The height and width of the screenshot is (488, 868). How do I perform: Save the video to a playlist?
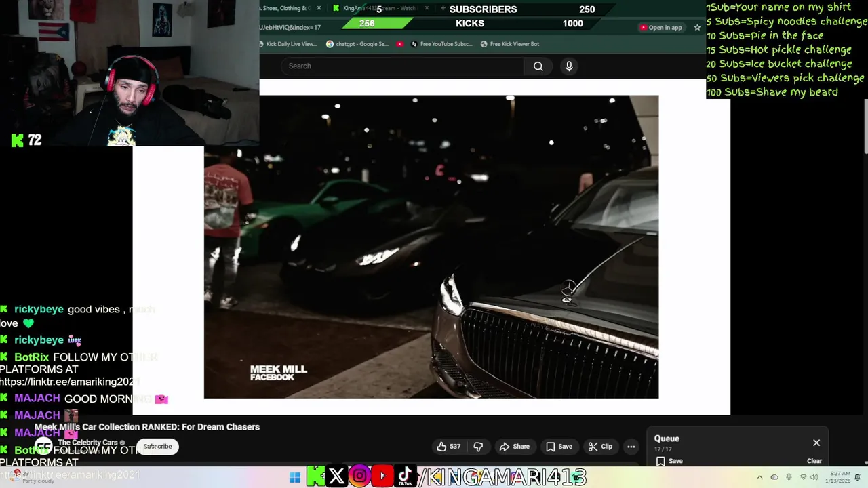tap(559, 447)
